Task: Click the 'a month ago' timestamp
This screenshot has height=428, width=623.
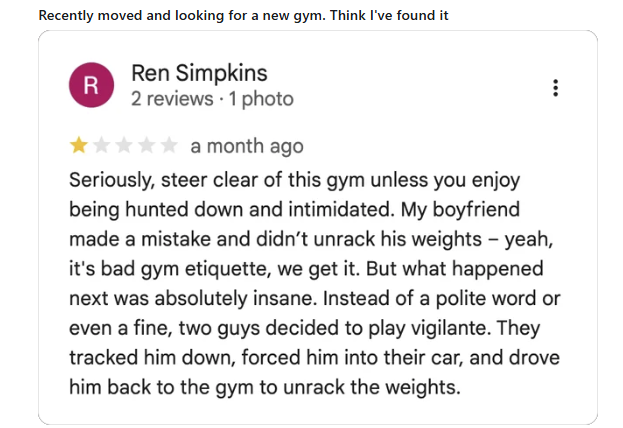Action: pos(247,146)
